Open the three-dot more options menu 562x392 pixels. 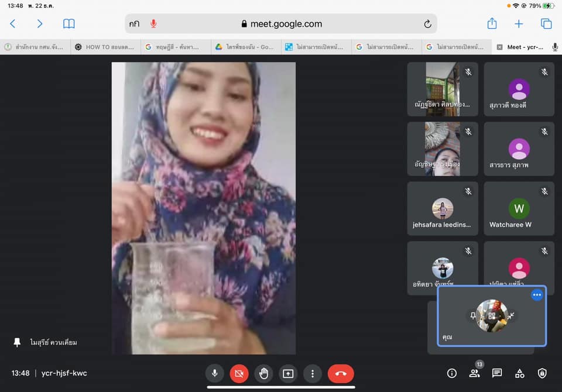[313, 373]
